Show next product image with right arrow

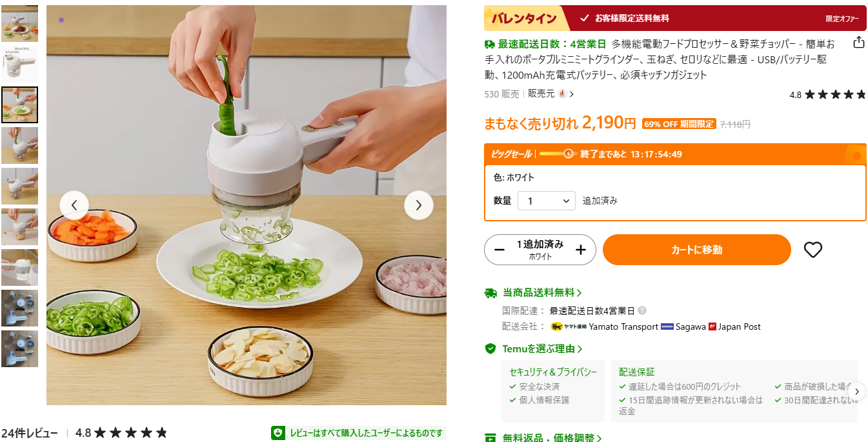pos(419,205)
